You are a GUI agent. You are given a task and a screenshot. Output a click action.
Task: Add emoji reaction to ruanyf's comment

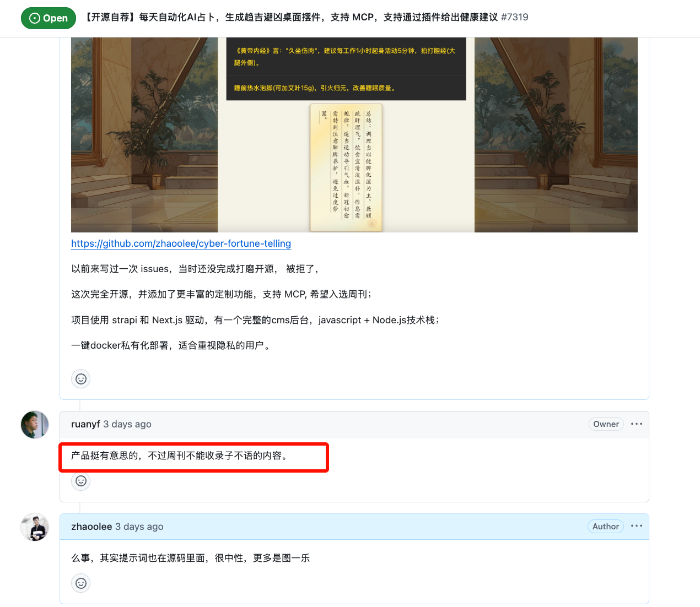[x=81, y=481]
